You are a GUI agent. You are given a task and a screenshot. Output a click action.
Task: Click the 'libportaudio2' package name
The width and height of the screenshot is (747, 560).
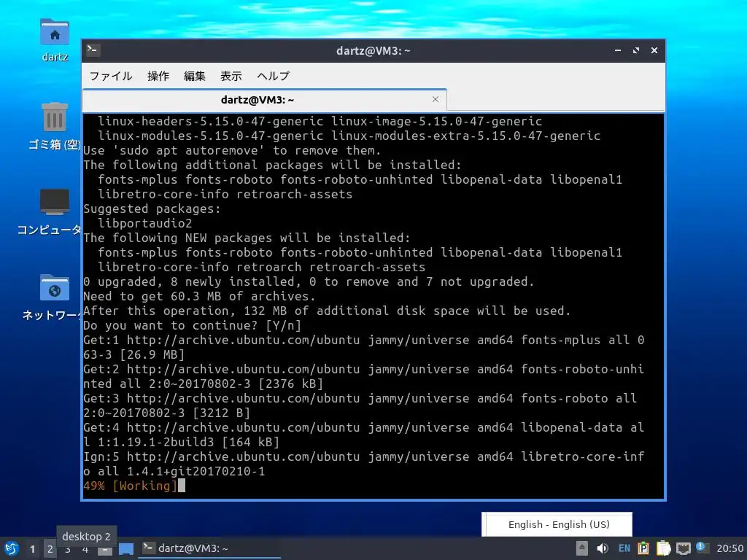145,223
